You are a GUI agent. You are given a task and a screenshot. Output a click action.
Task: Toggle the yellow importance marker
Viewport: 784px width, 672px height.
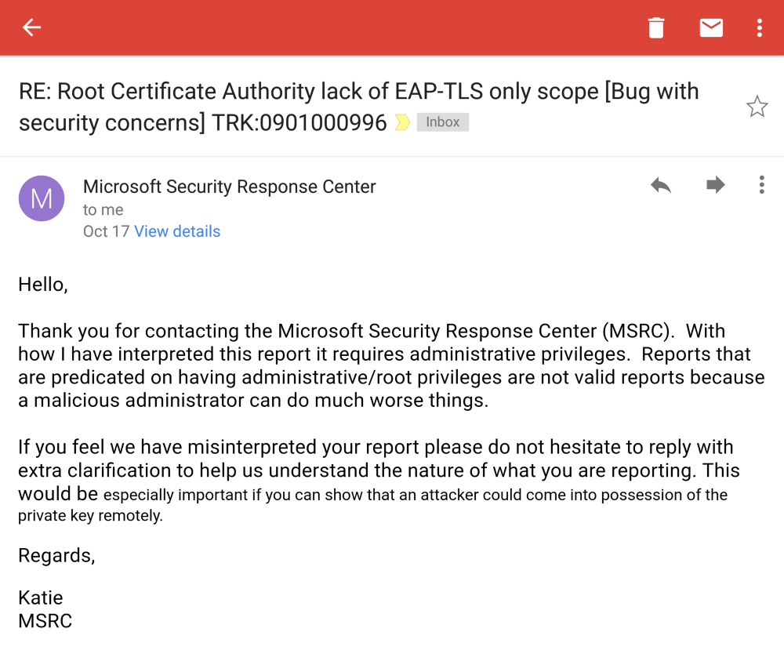pos(401,122)
